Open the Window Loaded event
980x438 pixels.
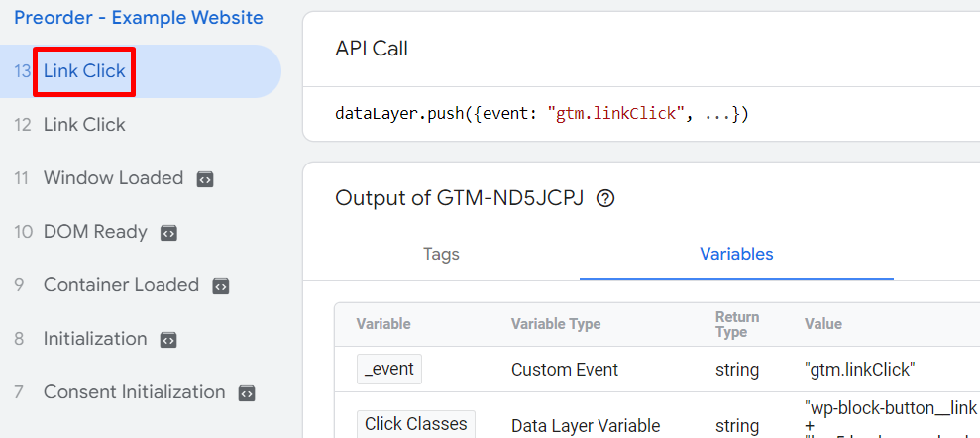coord(113,178)
